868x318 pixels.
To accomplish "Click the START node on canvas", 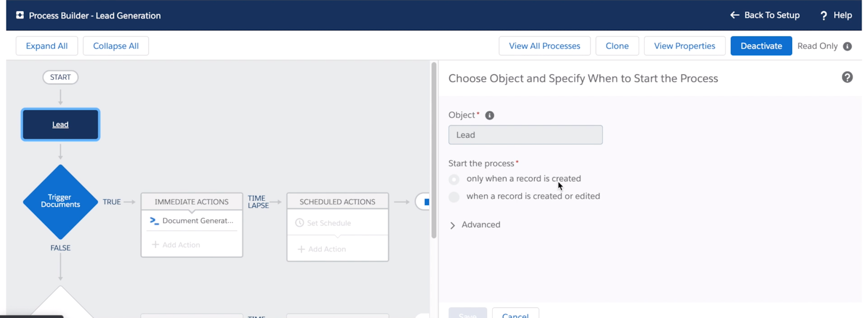I will coord(60,77).
